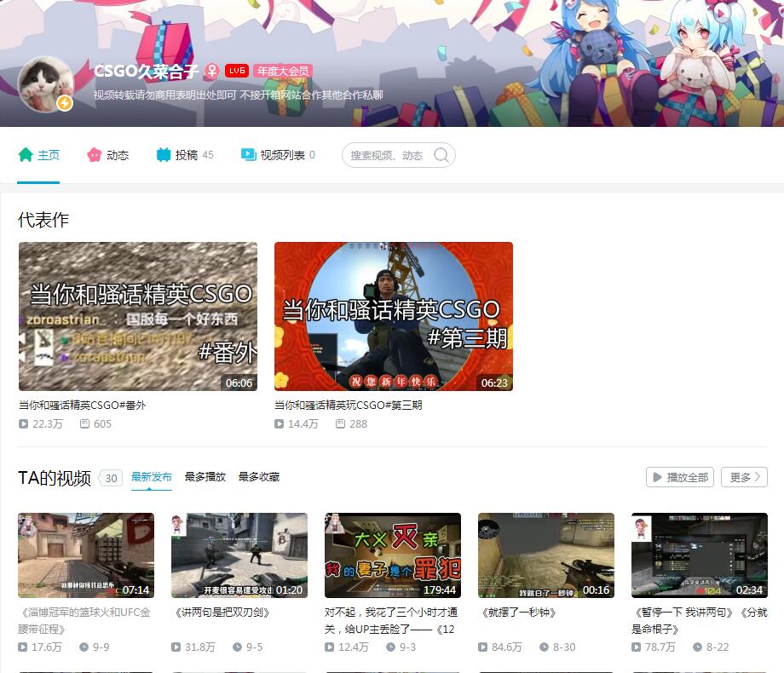Viewport: 784px width, 673px height.
Task: Click clock icon beside date 9-9
Action: [x=84, y=647]
